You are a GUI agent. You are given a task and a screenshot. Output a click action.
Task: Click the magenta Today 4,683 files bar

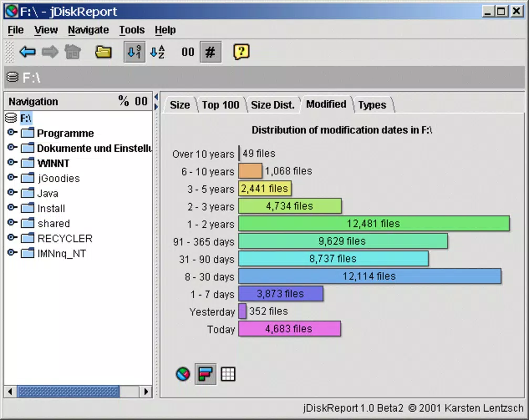pos(289,329)
